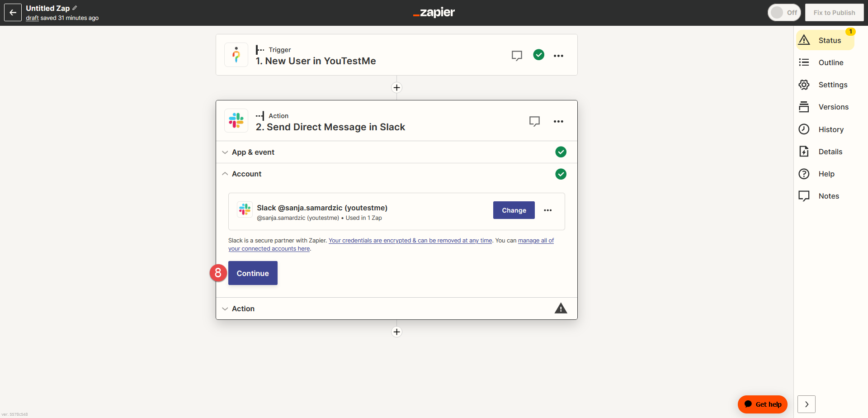
Task: Select Send Direct Message in Slack title
Action: 330,127
